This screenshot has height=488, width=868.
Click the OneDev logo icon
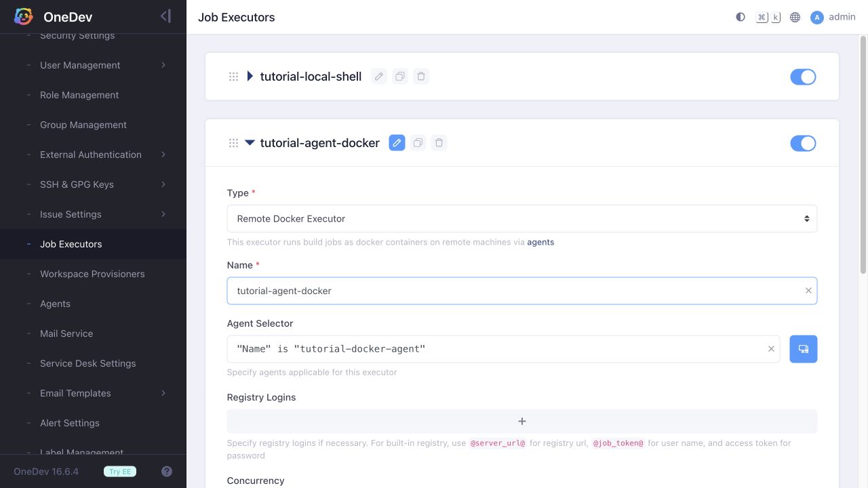pyautogui.click(x=24, y=17)
